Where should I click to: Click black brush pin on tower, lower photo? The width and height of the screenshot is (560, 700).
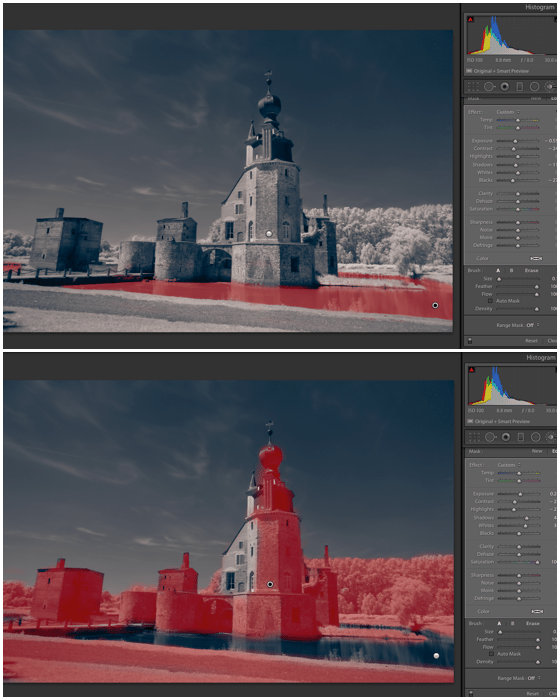[x=270, y=584]
